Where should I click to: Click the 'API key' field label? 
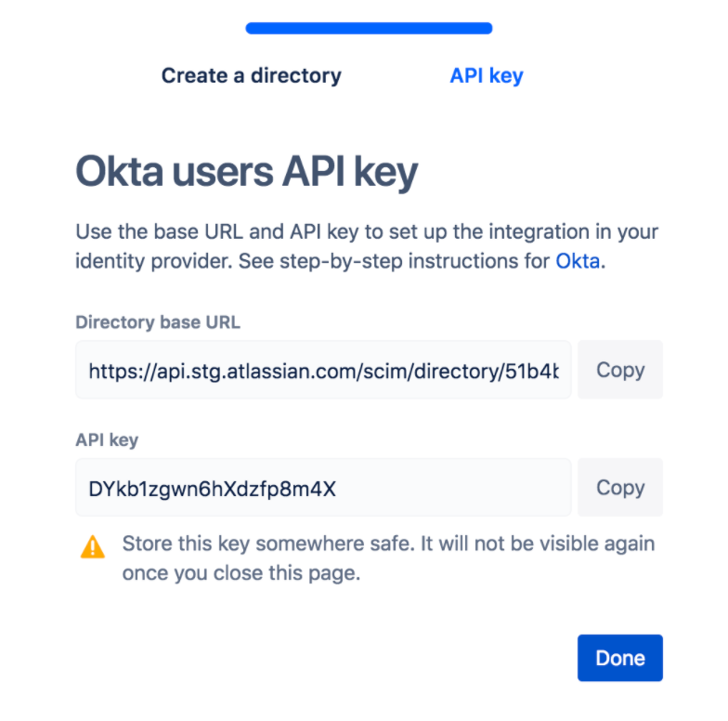(x=107, y=440)
